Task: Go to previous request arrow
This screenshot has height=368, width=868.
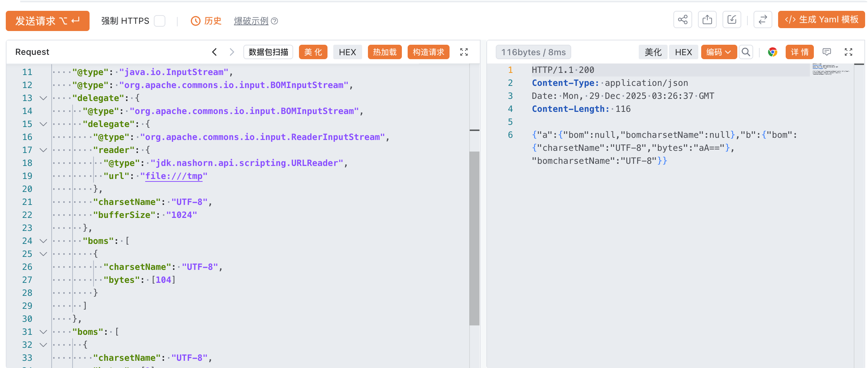Action: (214, 52)
